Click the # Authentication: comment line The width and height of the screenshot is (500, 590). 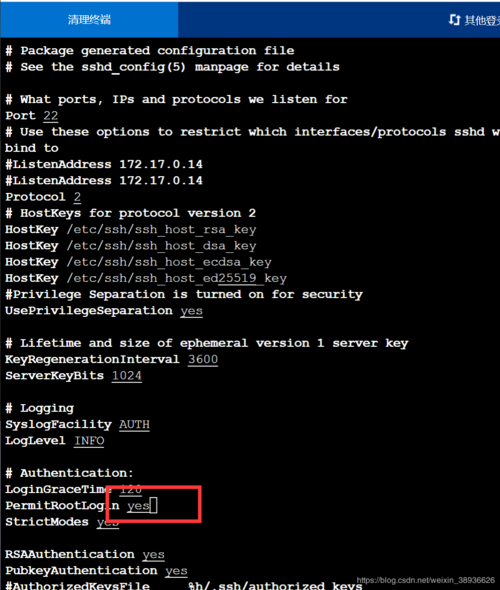click(x=69, y=473)
